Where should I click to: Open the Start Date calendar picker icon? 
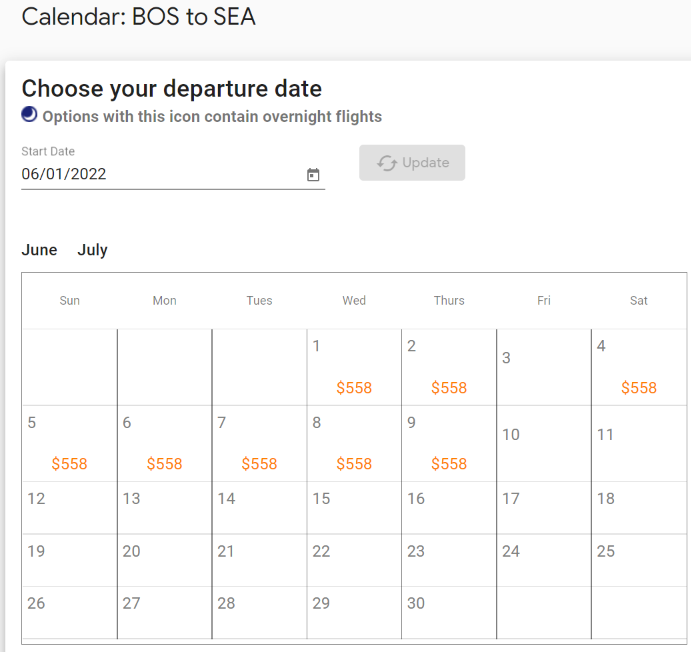[x=313, y=175]
